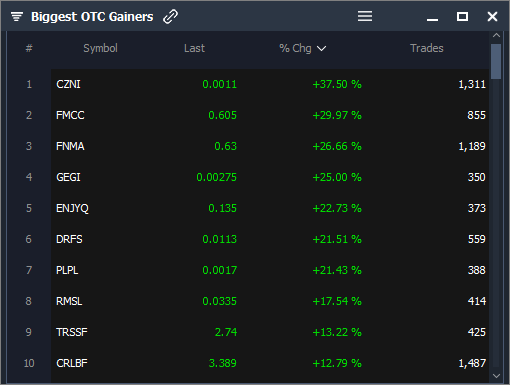The image size is (510, 385).
Task: Maximize the Biggest OTC Gainers window
Action: point(462,16)
